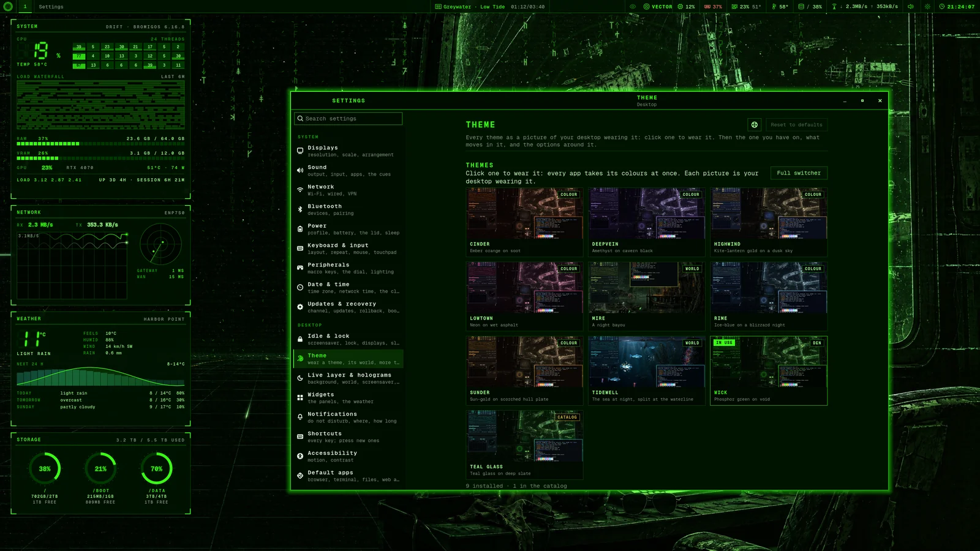Click the brightness sun icon in top bar
980x551 pixels.
(x=927, y=7)
